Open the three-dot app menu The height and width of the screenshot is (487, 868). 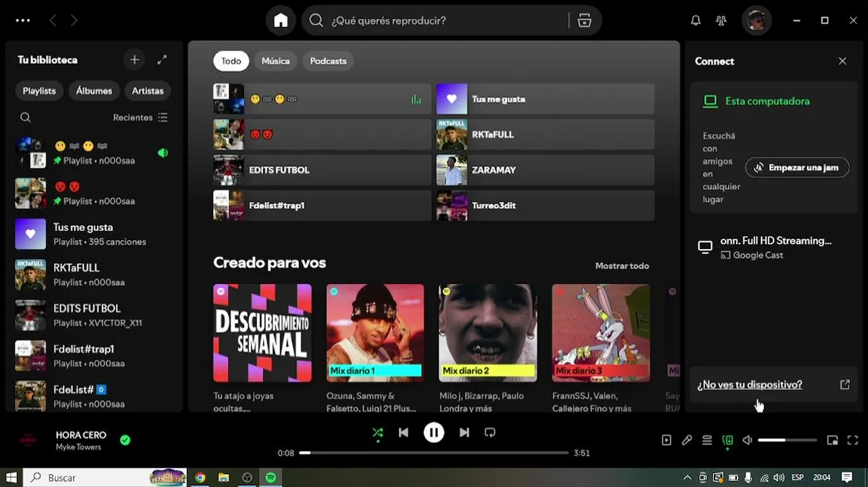coord(23,20)
